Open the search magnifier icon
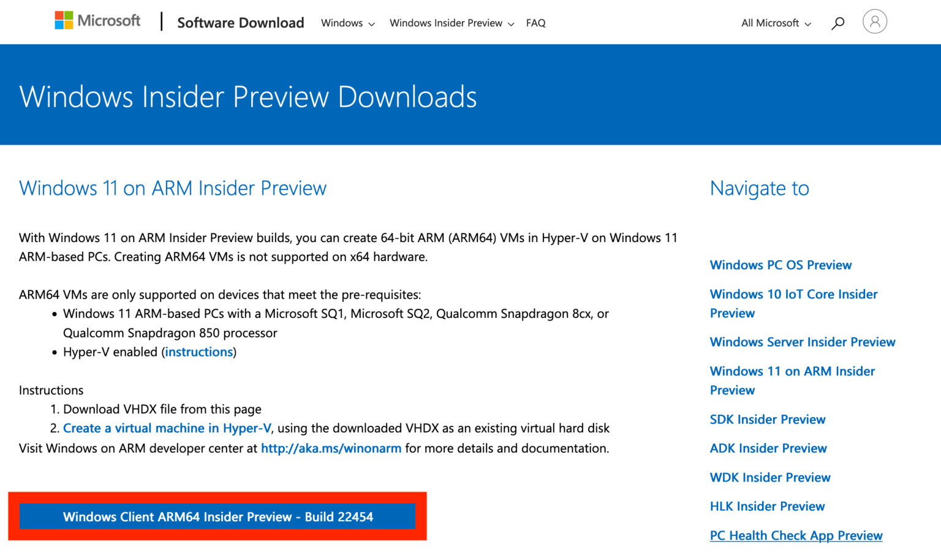 click(837, 23)
